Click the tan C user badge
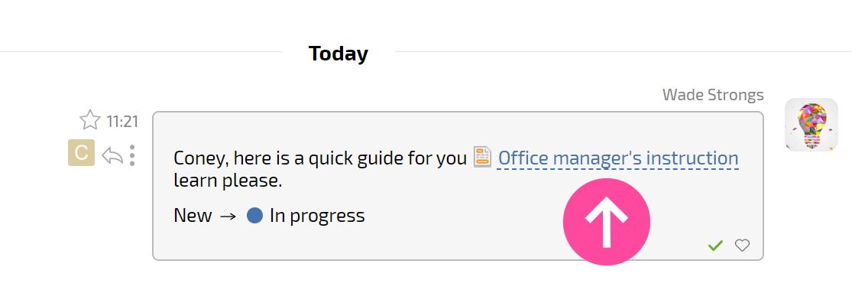 [x=81, y=153]
